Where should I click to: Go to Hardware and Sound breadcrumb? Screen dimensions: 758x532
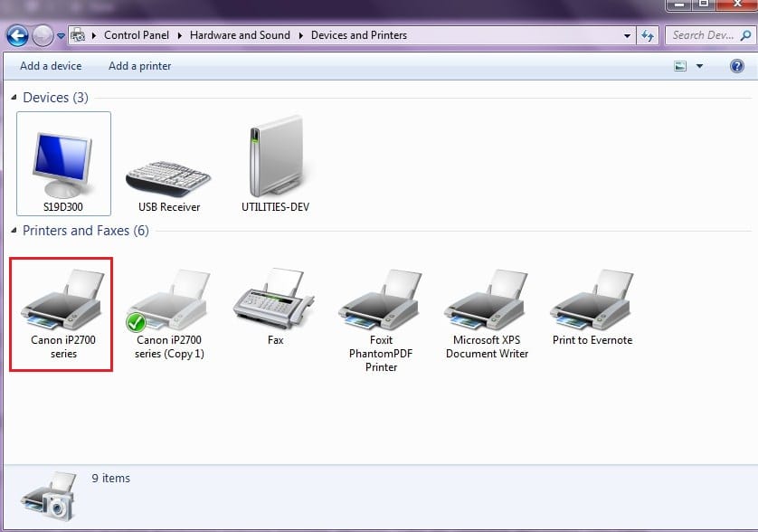(240, 35)
